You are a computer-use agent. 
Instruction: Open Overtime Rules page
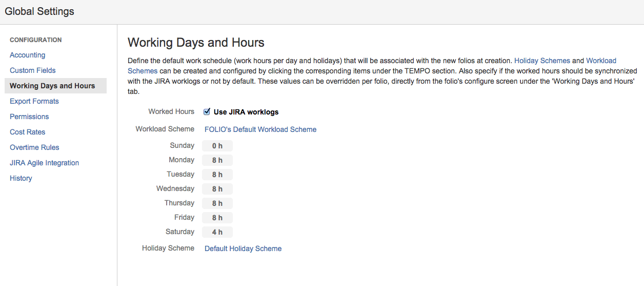[34, 147]
